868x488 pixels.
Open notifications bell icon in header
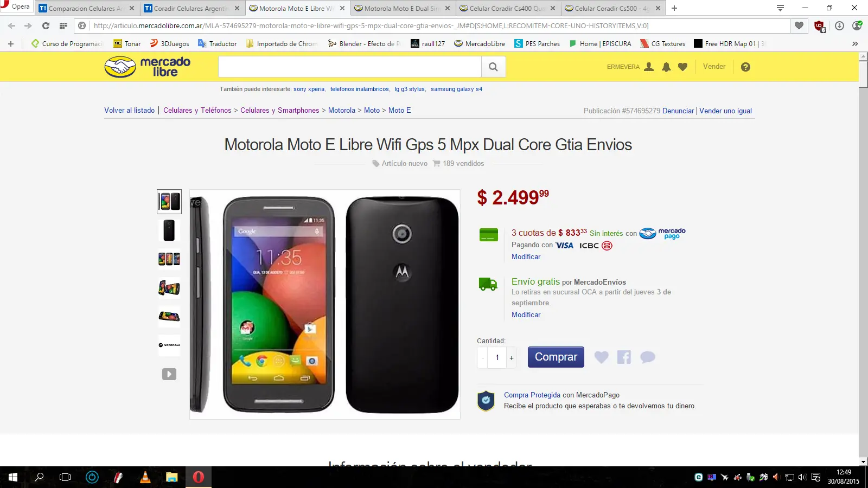666,67
